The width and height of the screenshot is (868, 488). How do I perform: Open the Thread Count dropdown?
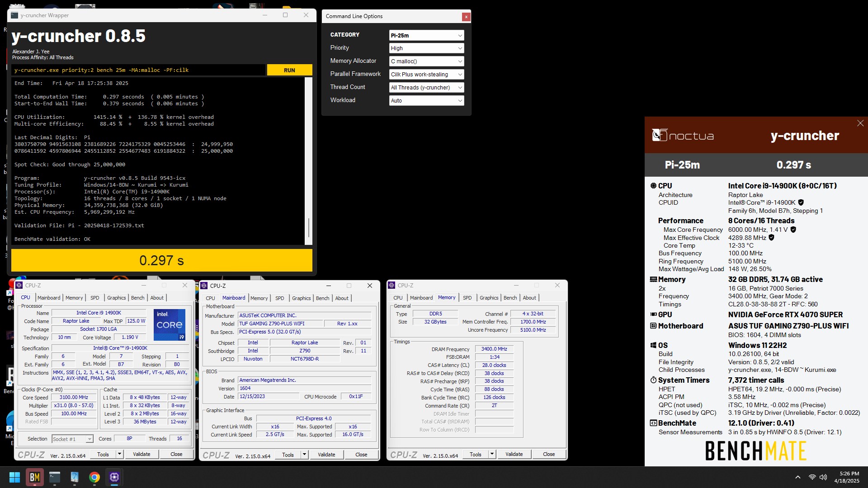(x=426, y=88)
